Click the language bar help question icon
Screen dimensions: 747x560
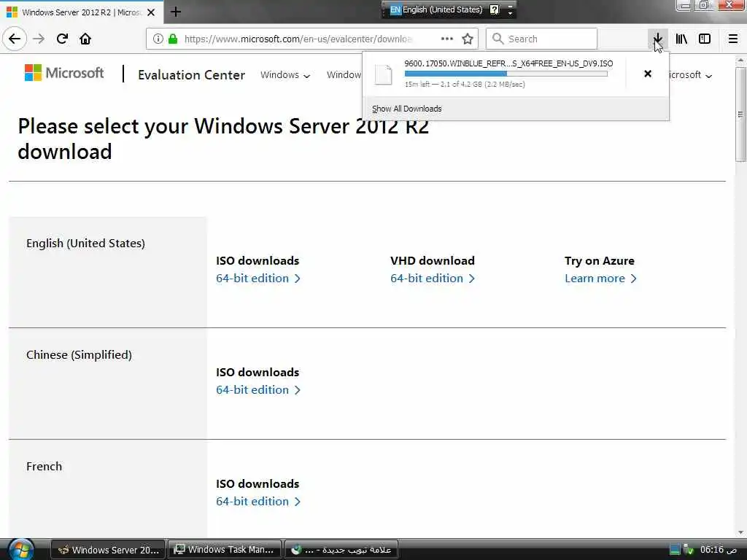coord(495,9)
